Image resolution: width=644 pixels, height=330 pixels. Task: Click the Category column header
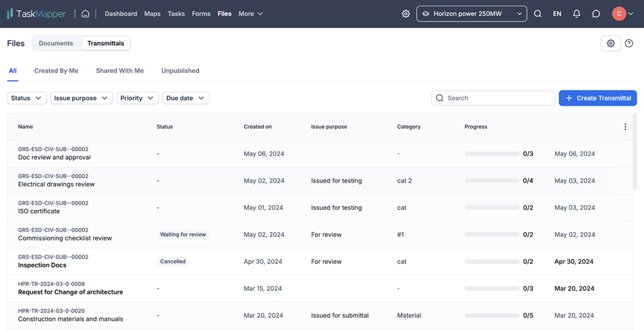409,127
